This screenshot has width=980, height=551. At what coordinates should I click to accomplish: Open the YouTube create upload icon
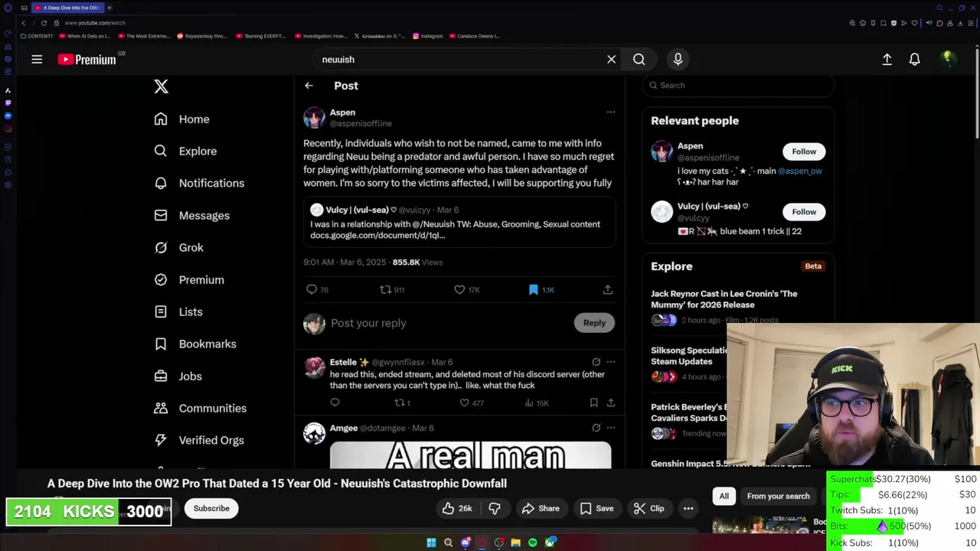coord(887,59)
